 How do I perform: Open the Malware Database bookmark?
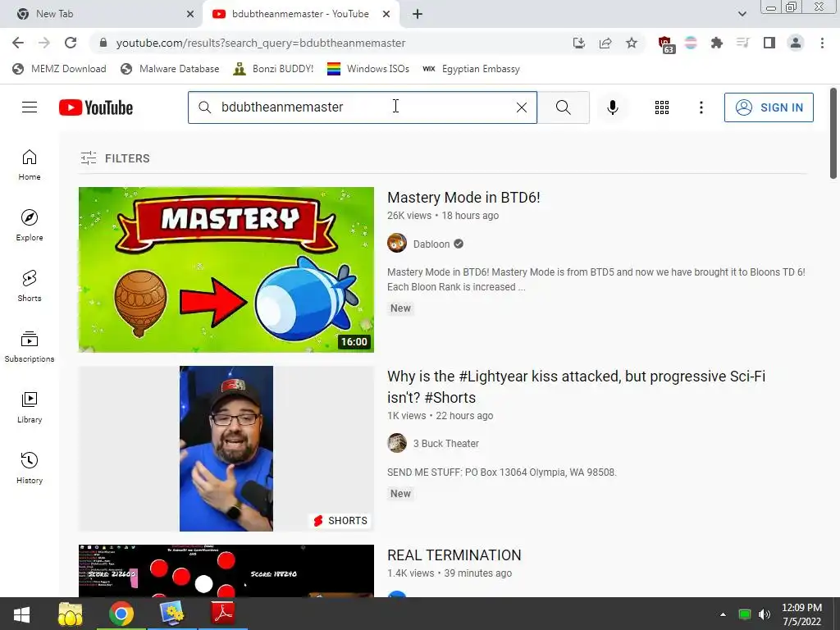click(170, 69)
